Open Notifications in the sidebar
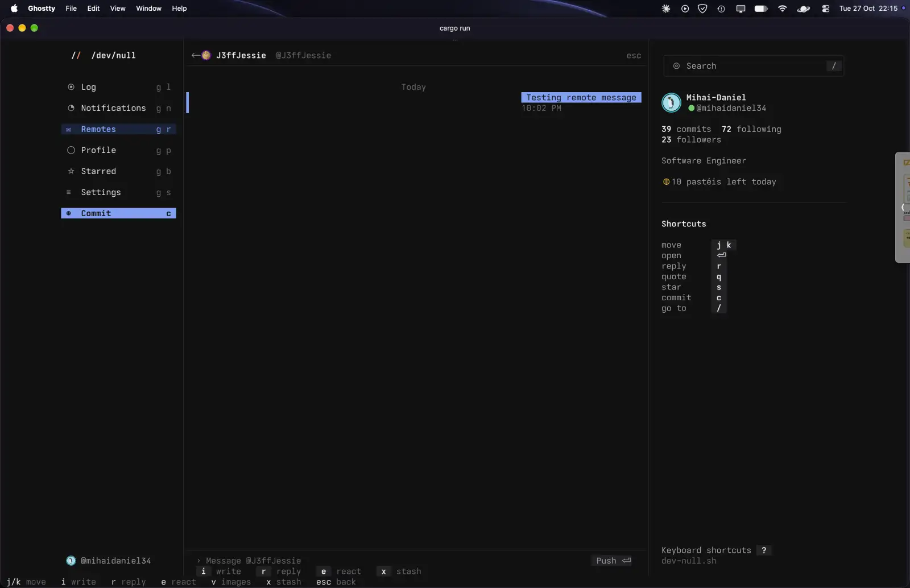Image resolution: width=910 pixels, height=588 pixels. click(x=118, y=108)
